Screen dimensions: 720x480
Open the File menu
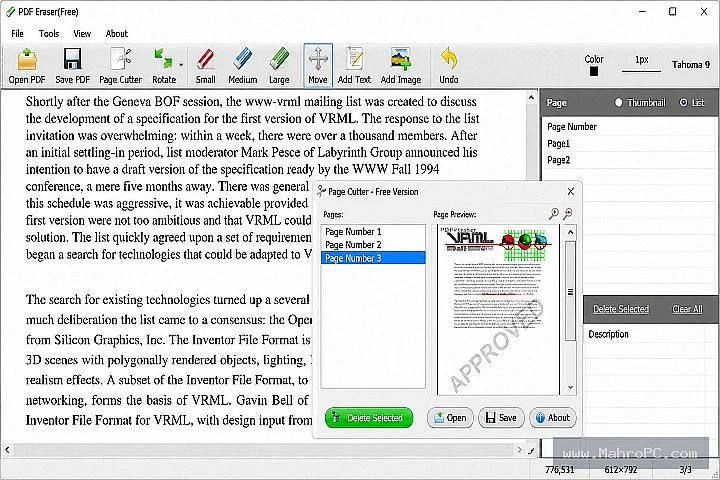coord(17,34)
